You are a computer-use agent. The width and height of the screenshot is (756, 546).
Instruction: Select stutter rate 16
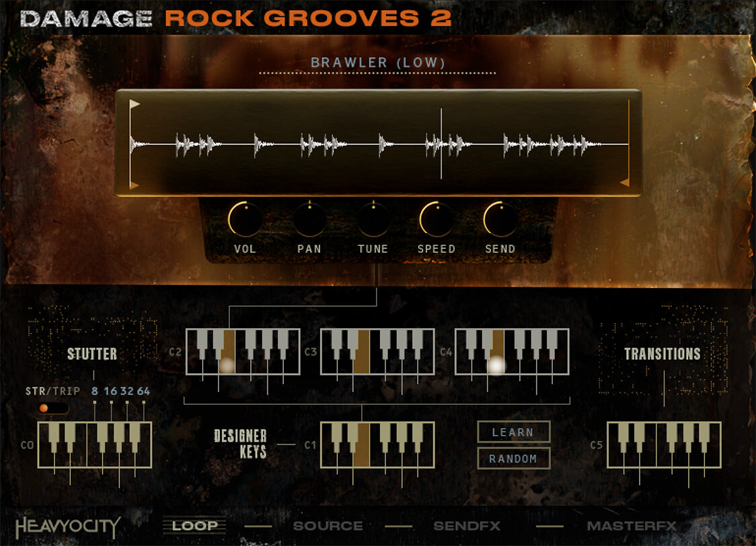pos(110,391)
